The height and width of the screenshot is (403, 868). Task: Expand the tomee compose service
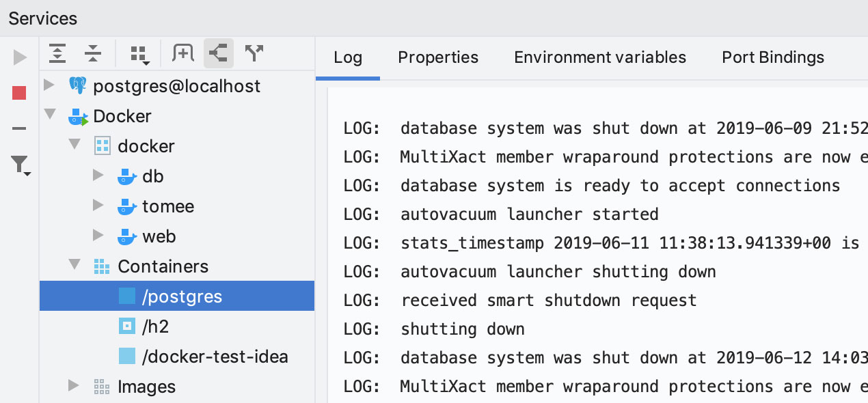coord(98,206)
